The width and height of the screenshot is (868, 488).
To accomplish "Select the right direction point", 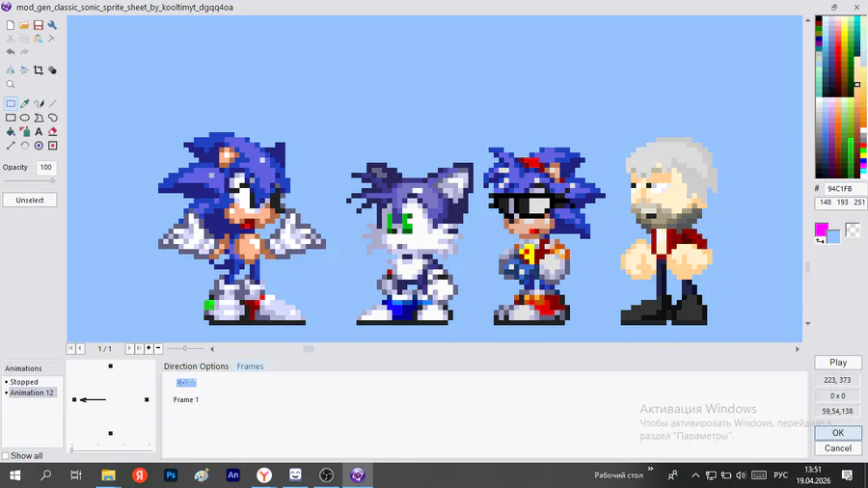I will 147,399.
